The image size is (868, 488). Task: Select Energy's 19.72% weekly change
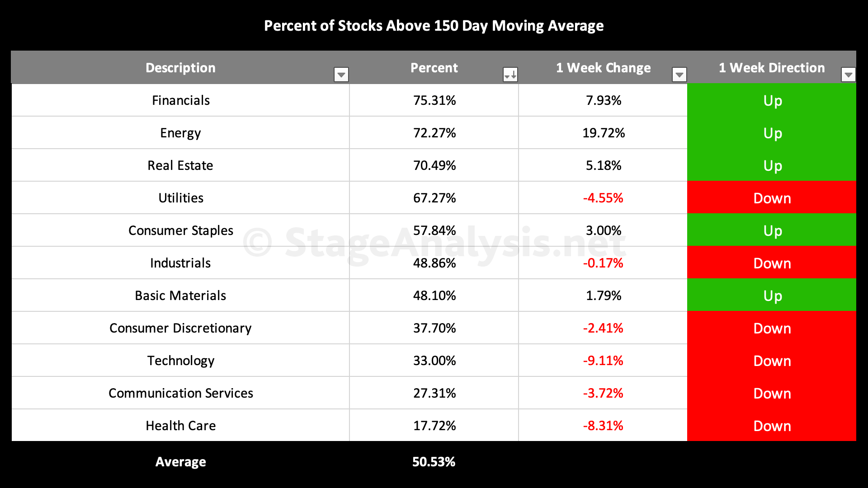(603, 133)
